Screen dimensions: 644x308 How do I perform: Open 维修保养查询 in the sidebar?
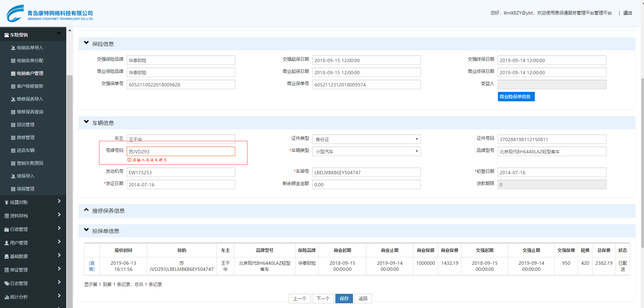[30, 112]
